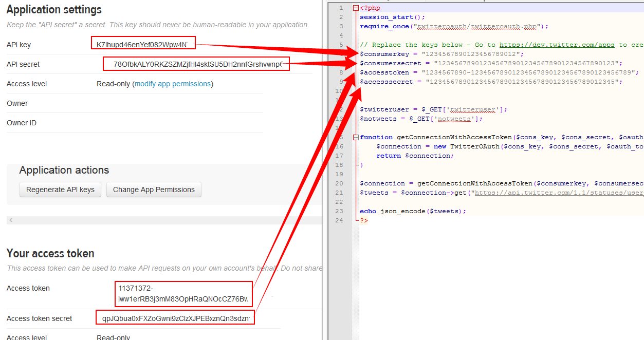Click Read-only text beside modify app permissions
Image resolution: width=644 pixels, height=340 pixels.
[113, 84]
